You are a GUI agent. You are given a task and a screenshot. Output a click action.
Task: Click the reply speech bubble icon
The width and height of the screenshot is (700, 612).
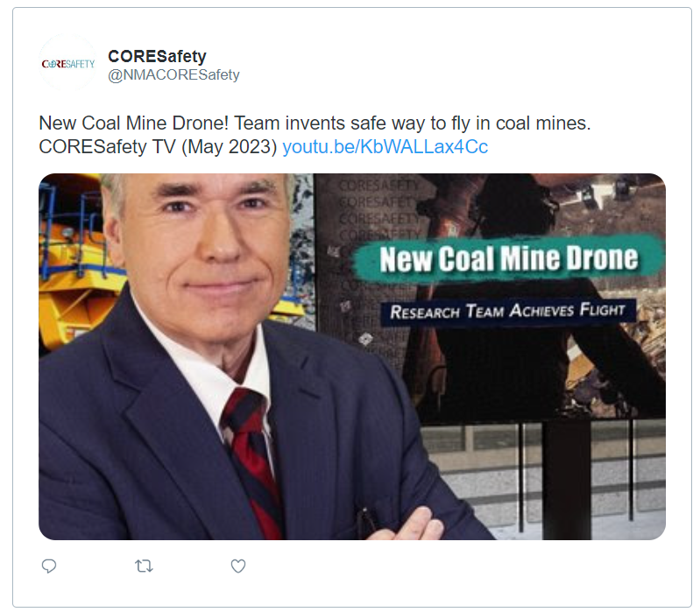49,566
